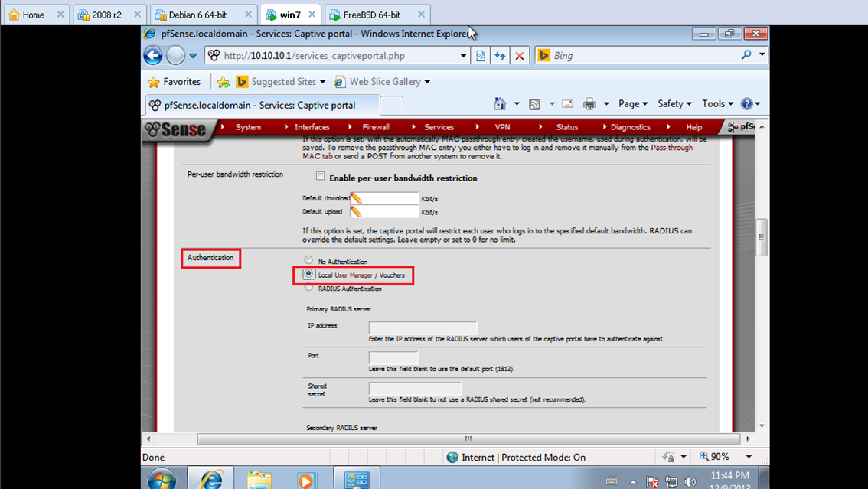The height and width of the screenshot is (489, 868).
Task: Expand the Web Slice Gallery dropdown
Action: click(427, 82)
